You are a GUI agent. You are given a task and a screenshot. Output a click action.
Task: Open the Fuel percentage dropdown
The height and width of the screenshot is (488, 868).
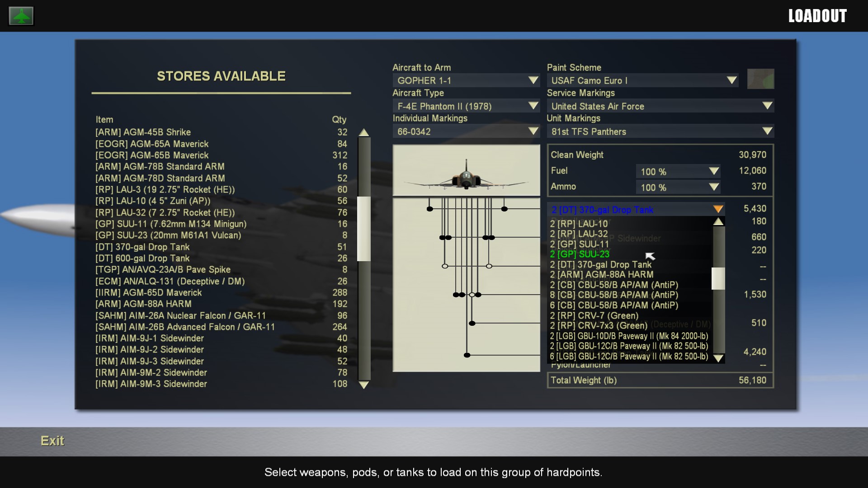point(678,171)
